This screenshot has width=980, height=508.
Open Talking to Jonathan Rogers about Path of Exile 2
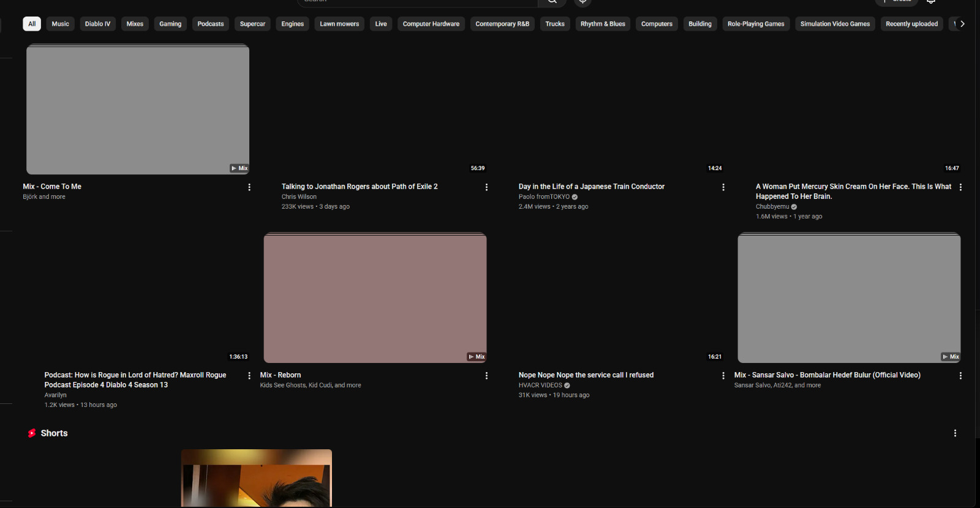tap(360, 187)
